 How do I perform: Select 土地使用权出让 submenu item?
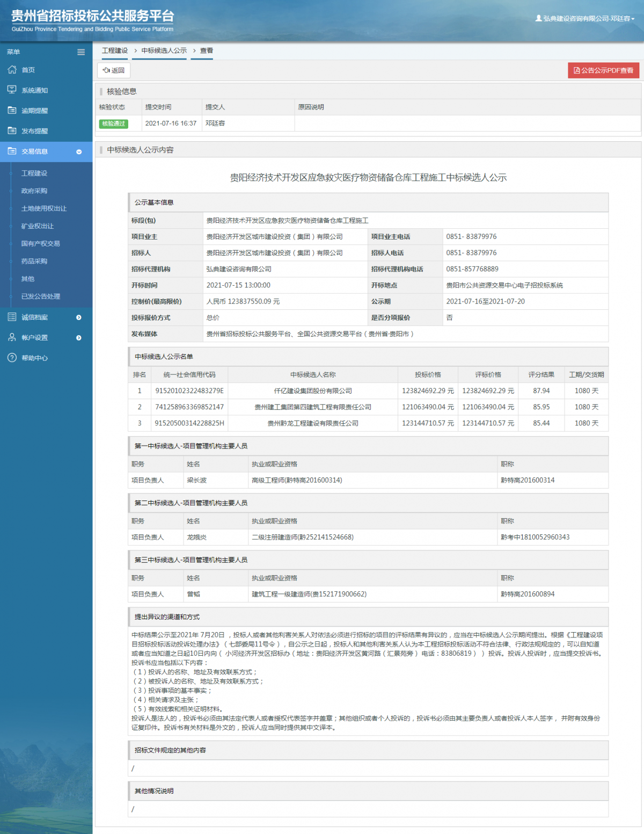pyautogui.click(x=44, y=208)
